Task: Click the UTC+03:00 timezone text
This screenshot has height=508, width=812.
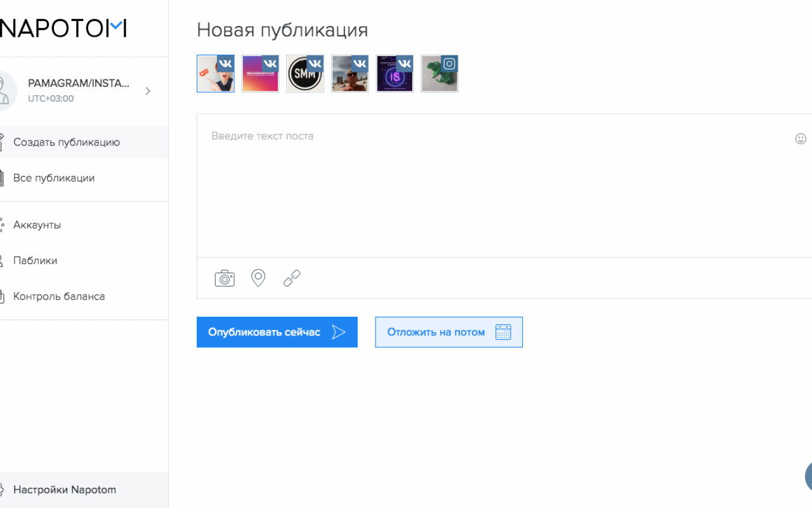Action: [x=51, y=98]
